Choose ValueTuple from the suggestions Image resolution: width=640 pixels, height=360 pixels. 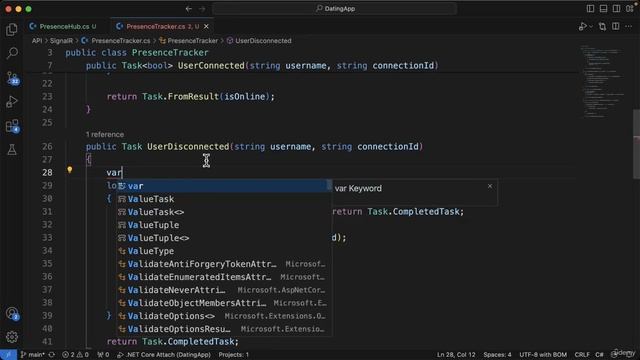pyautogui.click(x=224, y=225)
